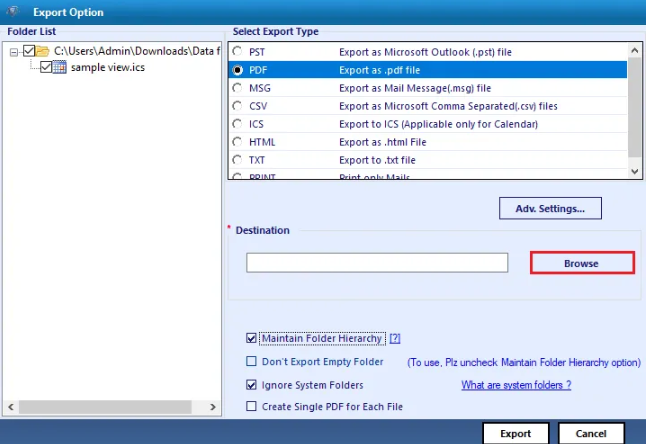
Task: Click the Export Option title bar icon
Action: pos(15,11)
